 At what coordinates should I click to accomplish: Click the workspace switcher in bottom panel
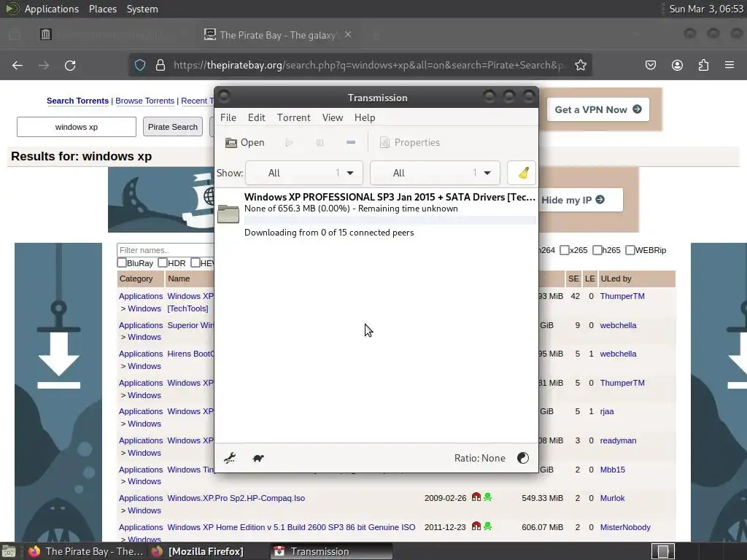pos(662,551)
